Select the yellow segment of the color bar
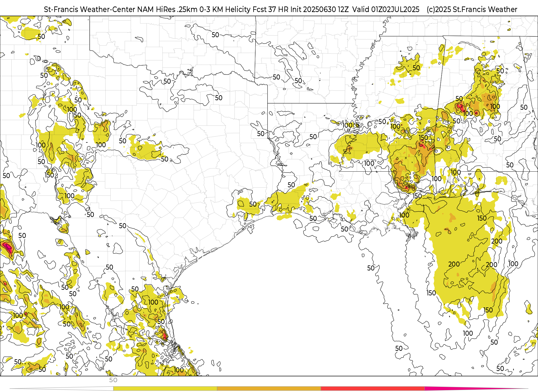The height and width of the screenshot is (392, 538). pos(165,389)
